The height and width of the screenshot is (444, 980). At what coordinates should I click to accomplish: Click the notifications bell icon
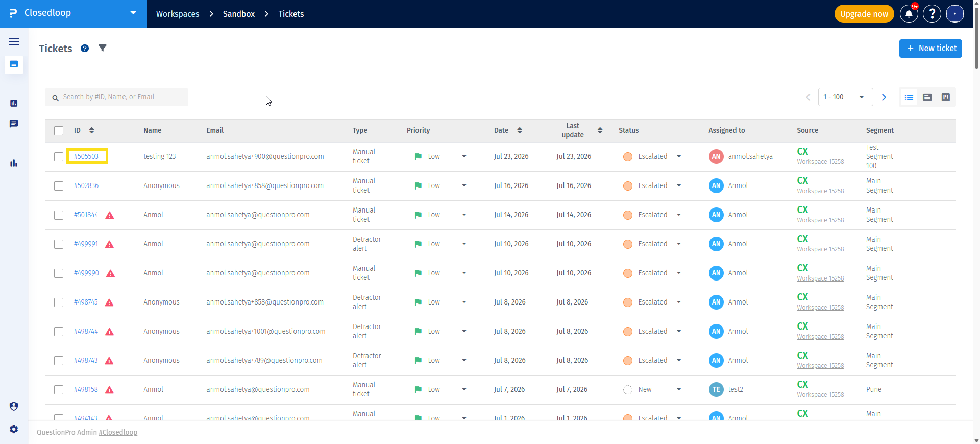909,14
